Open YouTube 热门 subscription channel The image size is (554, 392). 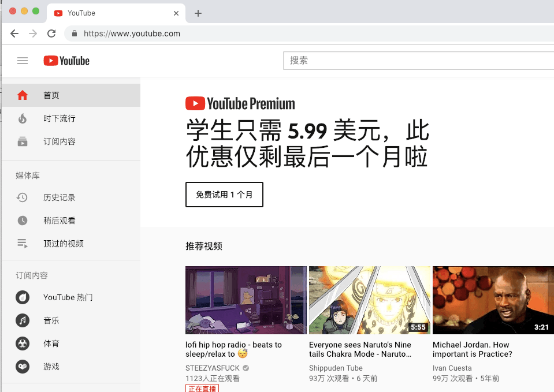[71, 297]
